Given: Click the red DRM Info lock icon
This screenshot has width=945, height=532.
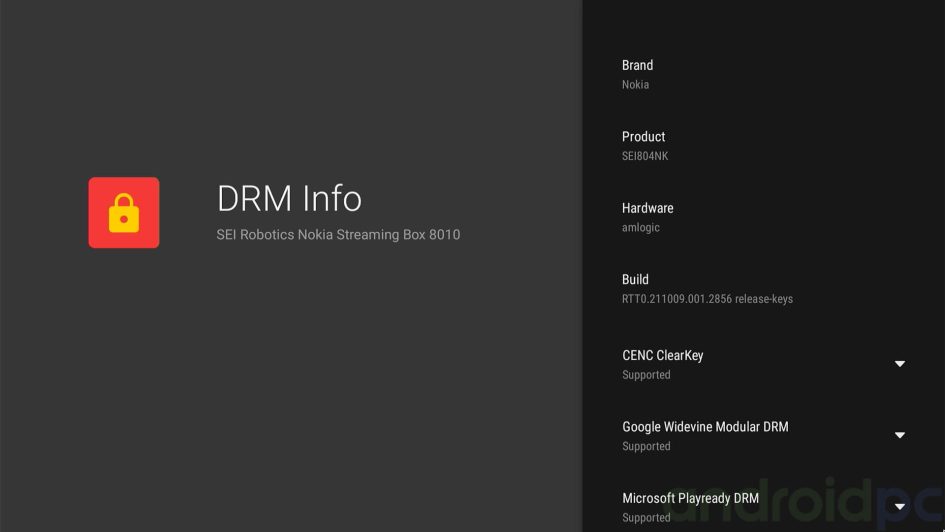Looking at the screenshot, I should click(x=123, y=212).
